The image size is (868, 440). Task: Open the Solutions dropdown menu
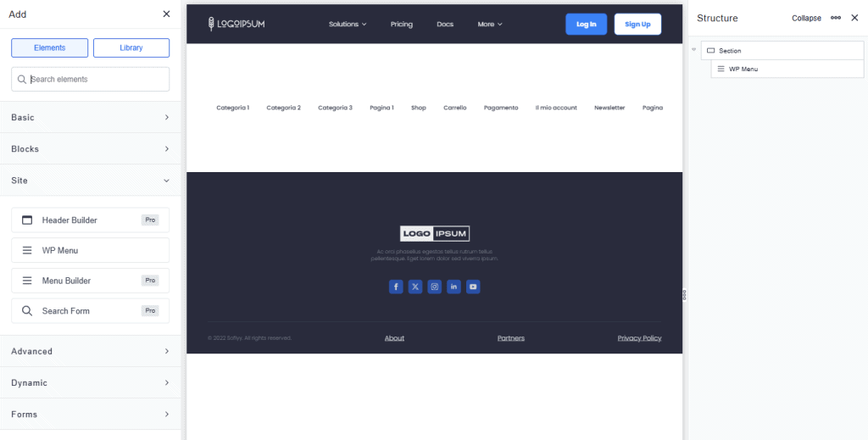pos(348,25)
